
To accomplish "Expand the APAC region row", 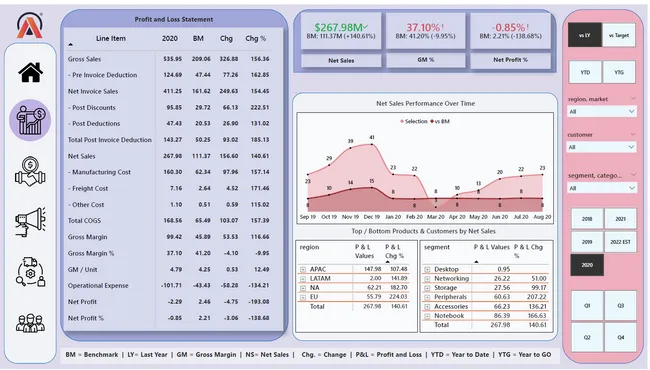I will coord(303,269).
